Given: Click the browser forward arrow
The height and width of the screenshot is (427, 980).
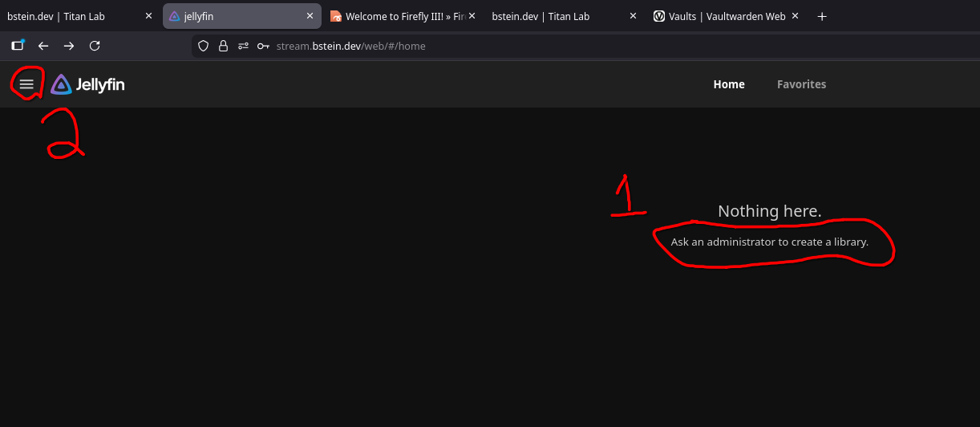Looking at the screenshot, I should (69, 46).
